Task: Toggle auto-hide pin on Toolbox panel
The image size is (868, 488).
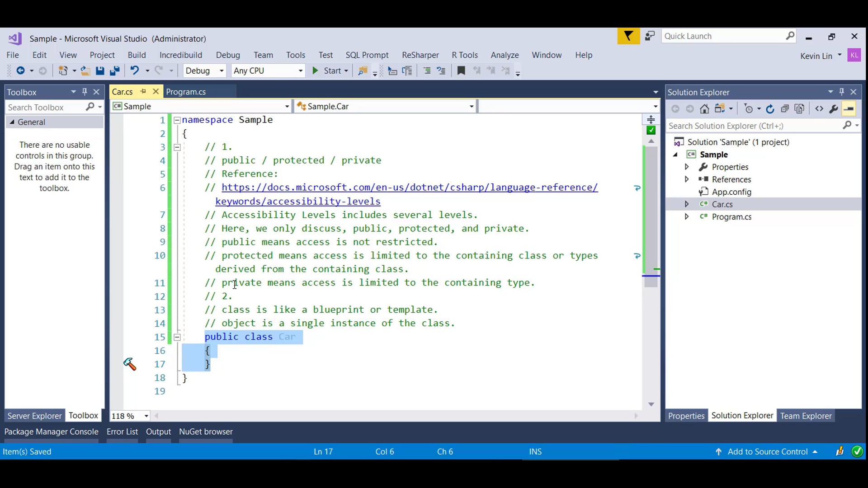Action: pyautogui.click(x=85, y=92)
